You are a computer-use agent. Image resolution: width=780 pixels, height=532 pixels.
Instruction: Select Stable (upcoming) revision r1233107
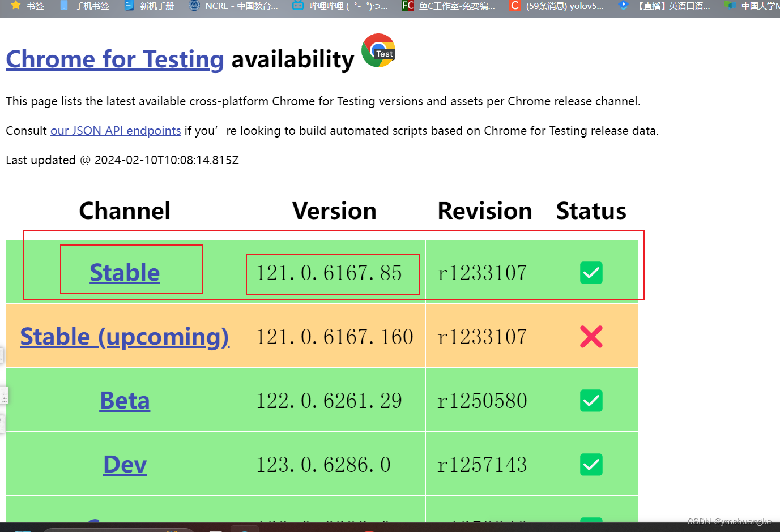(x=482, y=337)
